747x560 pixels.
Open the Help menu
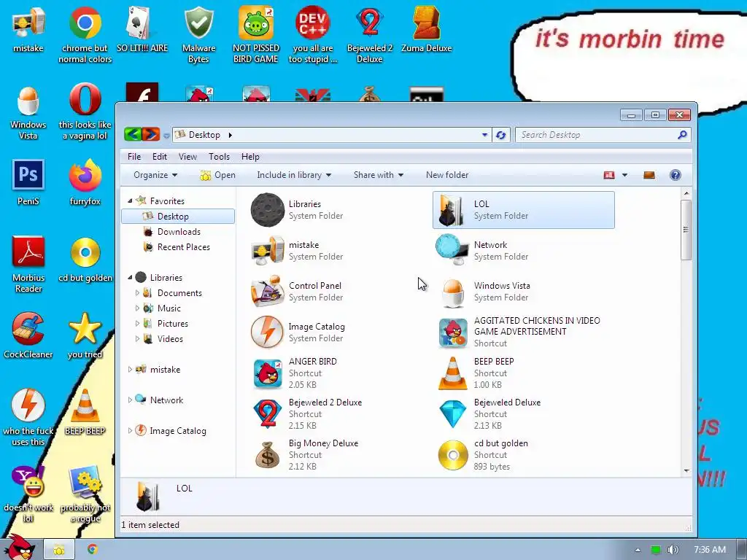point(250,157)
